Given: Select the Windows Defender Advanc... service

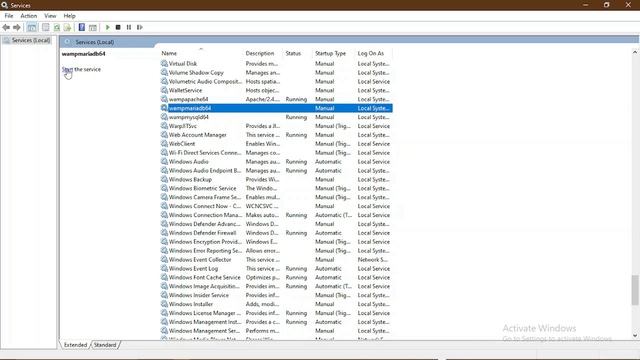Looking at the screenshot, I should click(x=205, y=224).
